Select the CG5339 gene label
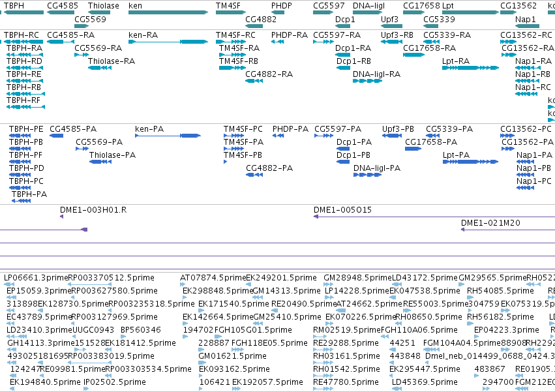 440,19
